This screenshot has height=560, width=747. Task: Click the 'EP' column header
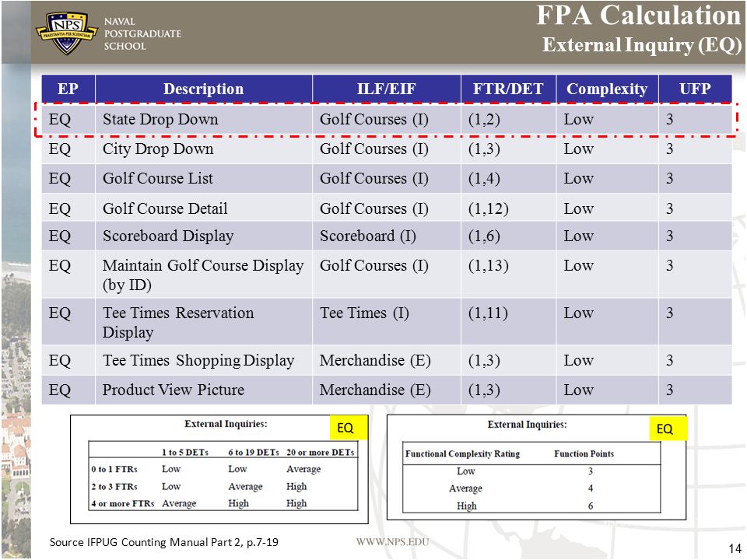pos(68,89)
